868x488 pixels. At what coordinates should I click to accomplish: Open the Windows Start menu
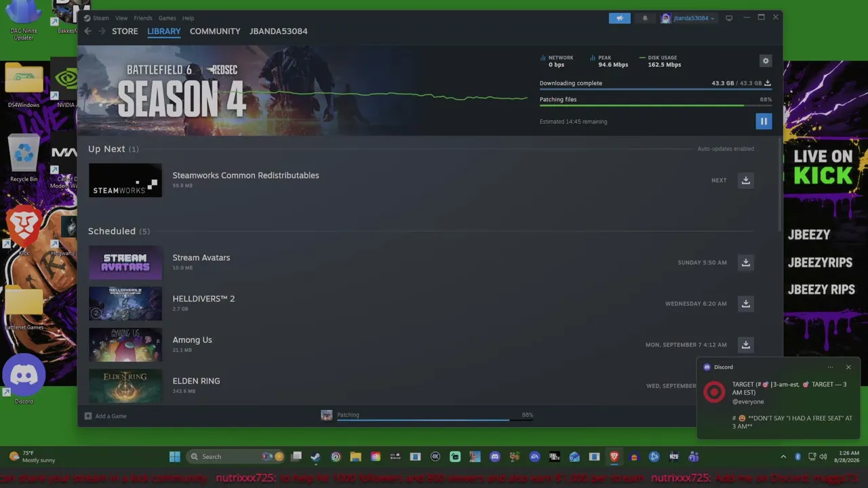point(175,457)
